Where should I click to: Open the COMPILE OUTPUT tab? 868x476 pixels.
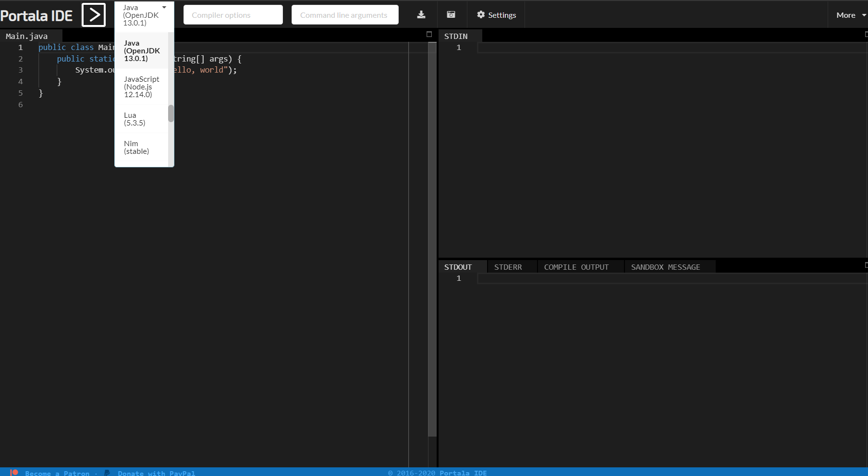pyautogui.click(x=576, y=267)
